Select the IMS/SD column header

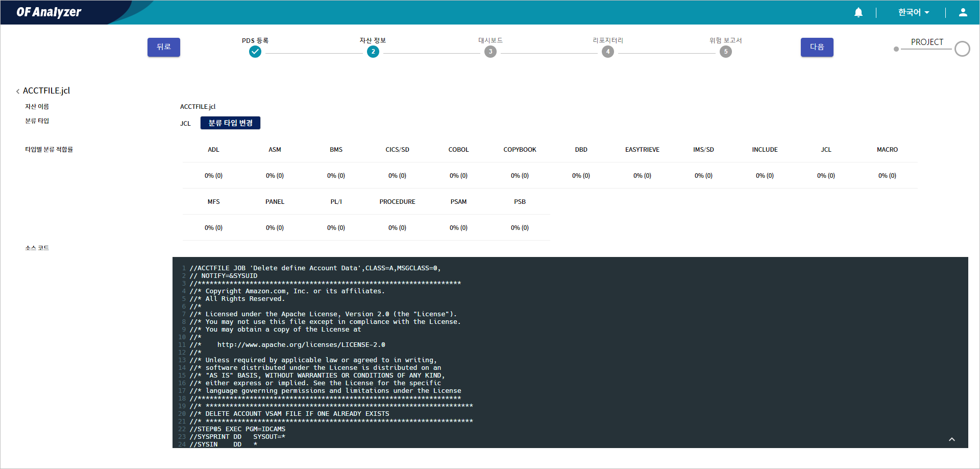tap(703, 150)
